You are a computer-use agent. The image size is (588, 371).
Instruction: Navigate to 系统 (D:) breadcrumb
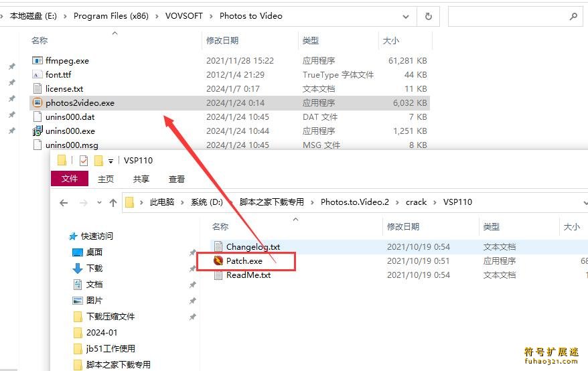coord(207,202)
